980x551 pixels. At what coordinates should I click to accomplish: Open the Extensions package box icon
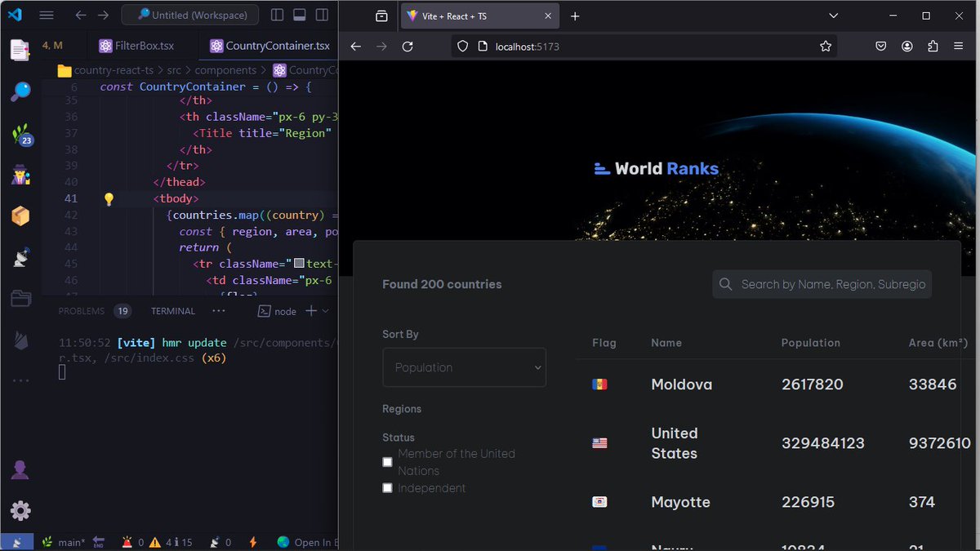(20, 216)
